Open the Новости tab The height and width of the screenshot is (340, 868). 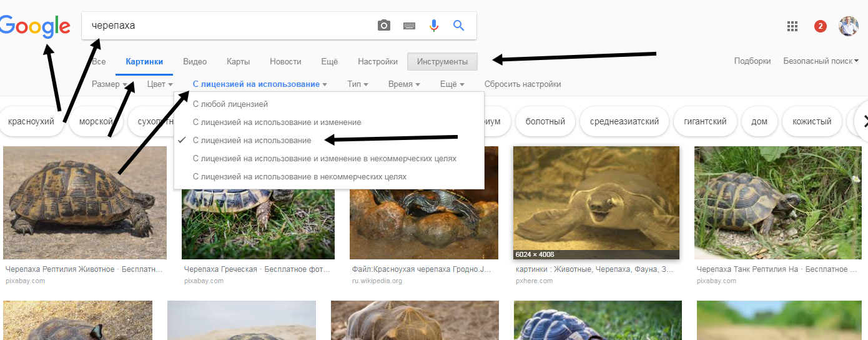[x=285, y=61]
